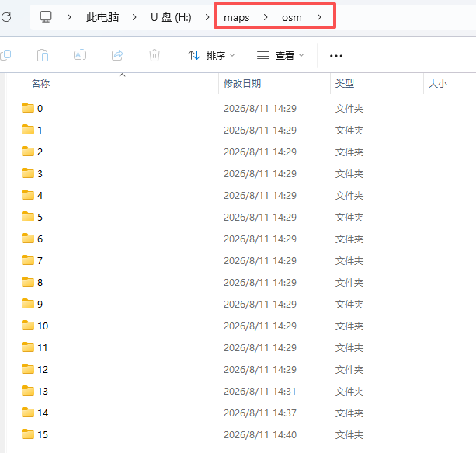Click folder name 10
The image size is (476, 453).
[x=43, y=326]
